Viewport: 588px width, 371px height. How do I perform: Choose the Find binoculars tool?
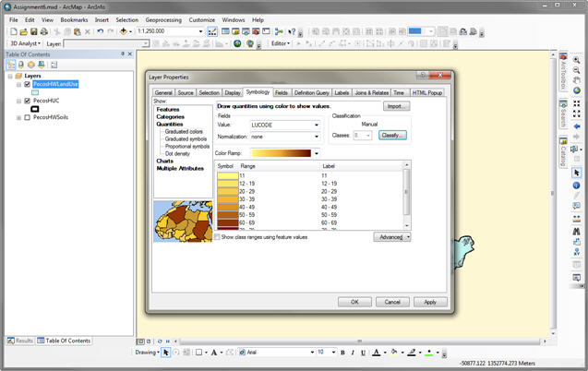click(x=576, y=232)
